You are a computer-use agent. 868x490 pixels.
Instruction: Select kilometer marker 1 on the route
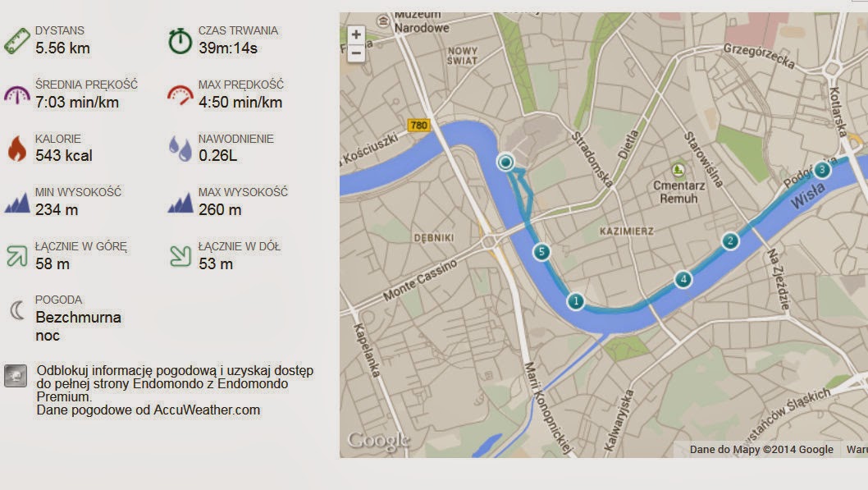(576, 302)
